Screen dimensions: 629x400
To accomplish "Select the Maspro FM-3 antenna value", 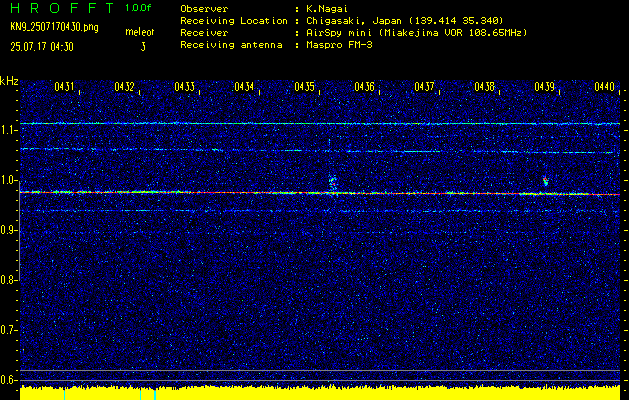I will tap(339, 45).
